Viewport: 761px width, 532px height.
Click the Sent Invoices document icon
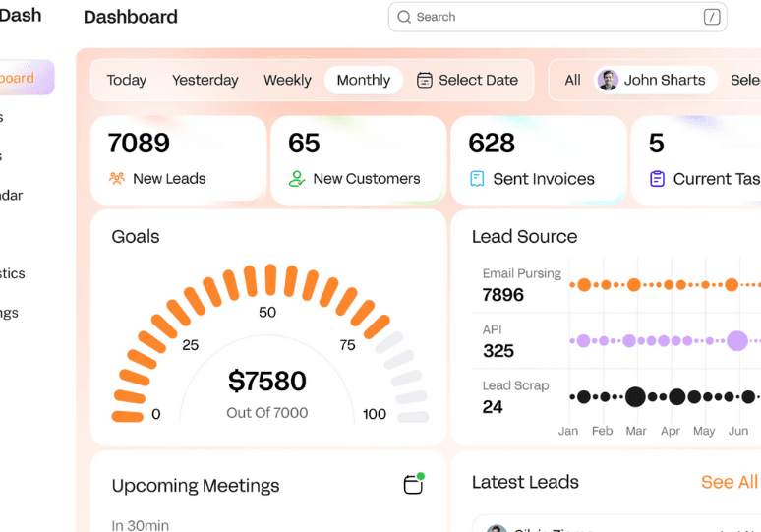point(477,179)
